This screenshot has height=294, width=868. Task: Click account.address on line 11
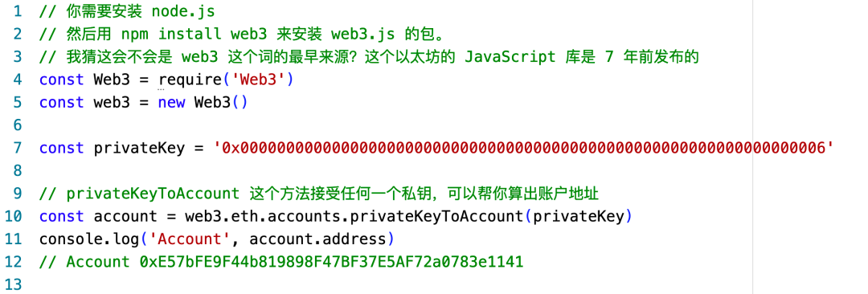317,239
